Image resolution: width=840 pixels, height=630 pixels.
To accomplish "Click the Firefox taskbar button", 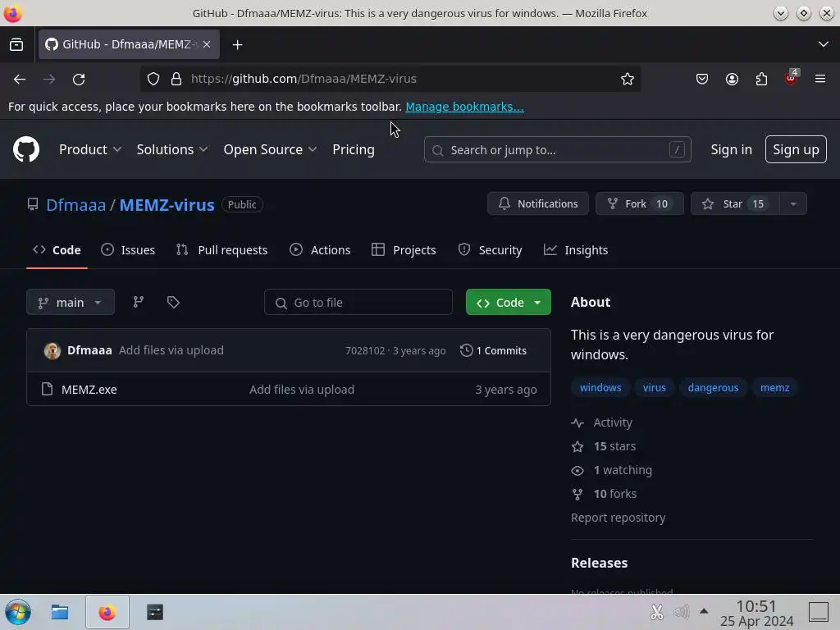I will click(x=107, y=612).
